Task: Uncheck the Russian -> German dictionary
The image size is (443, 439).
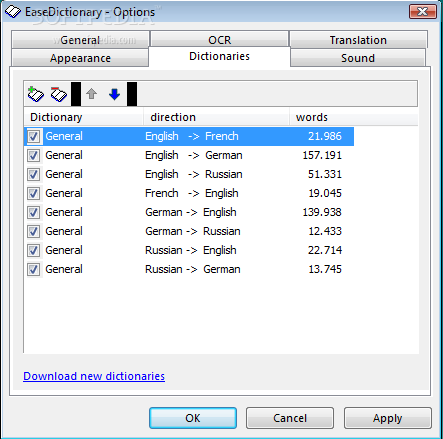Action: [33, 269]
